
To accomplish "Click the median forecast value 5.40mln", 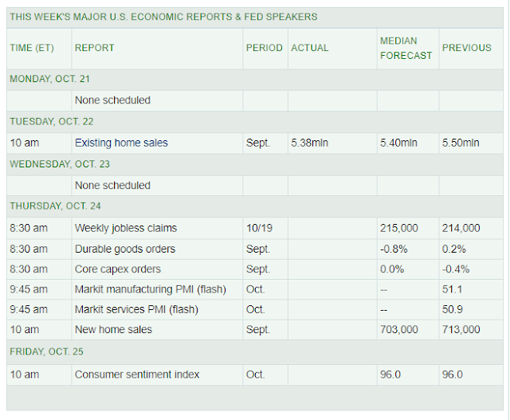I will [x=398, y=143].
